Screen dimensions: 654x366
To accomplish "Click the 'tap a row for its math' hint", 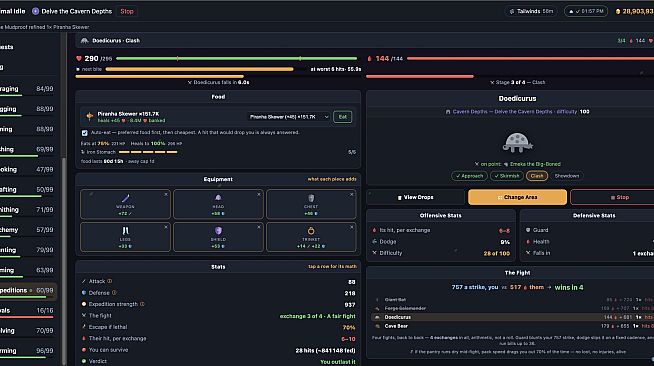I will point(332,266).
